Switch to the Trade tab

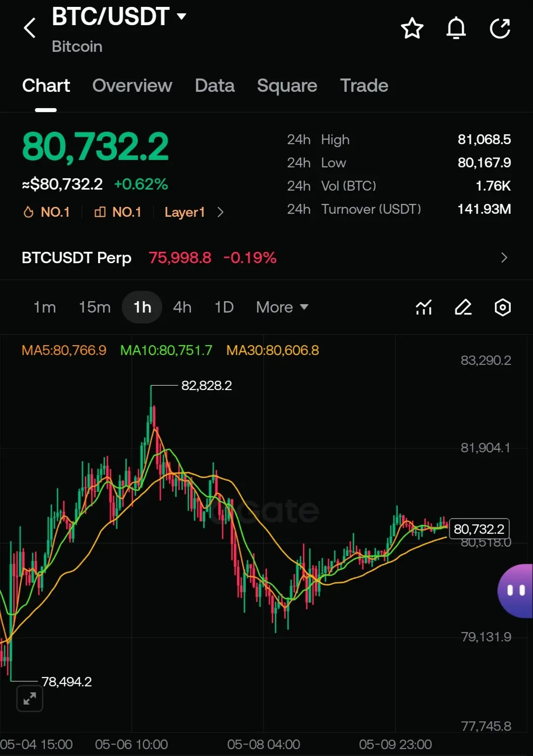(x=364, y=85)
